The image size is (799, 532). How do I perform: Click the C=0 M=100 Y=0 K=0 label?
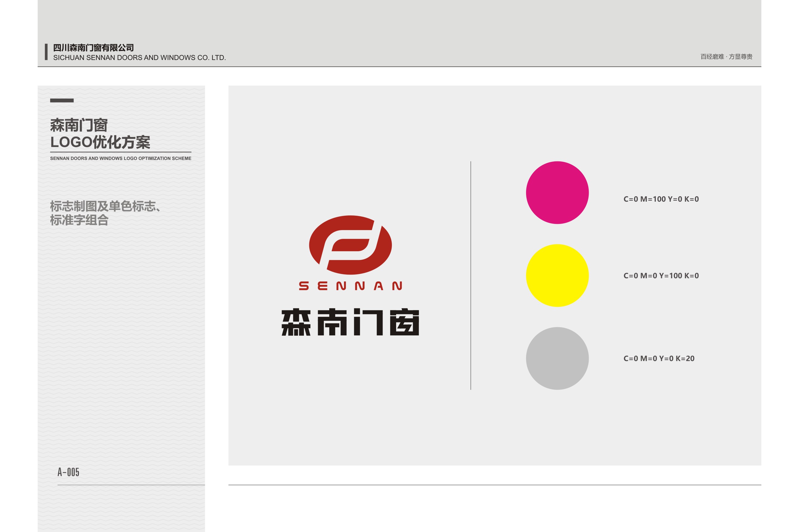(x=661, y=199)
